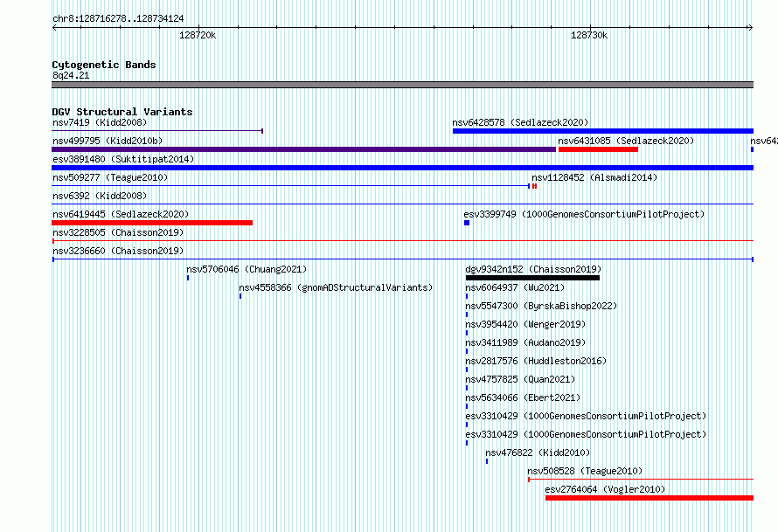Click the red esv2764064 variant bar
Screen dimensions: 778x532
point(649,498)
